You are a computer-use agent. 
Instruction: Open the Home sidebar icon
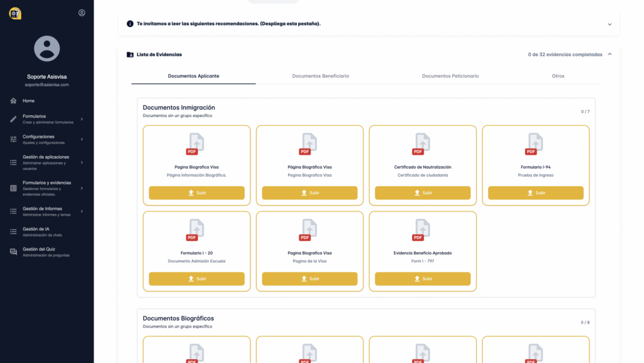tap(13, 101)
